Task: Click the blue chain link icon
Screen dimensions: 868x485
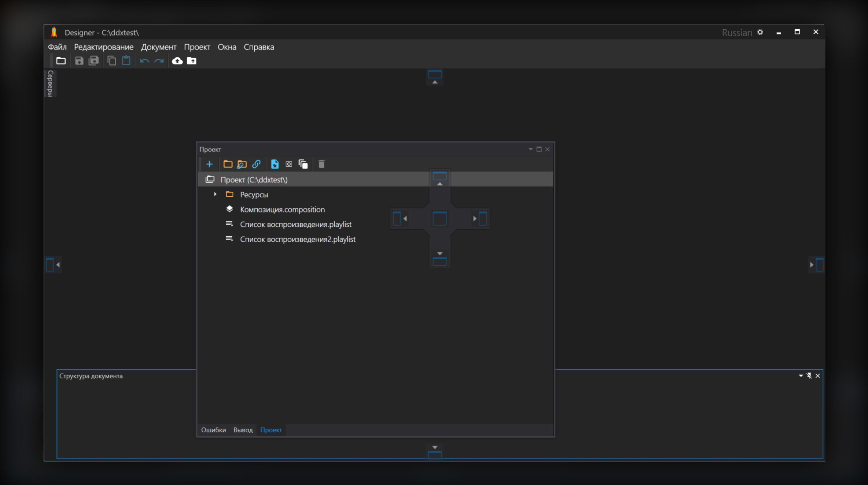Action: 256,164
